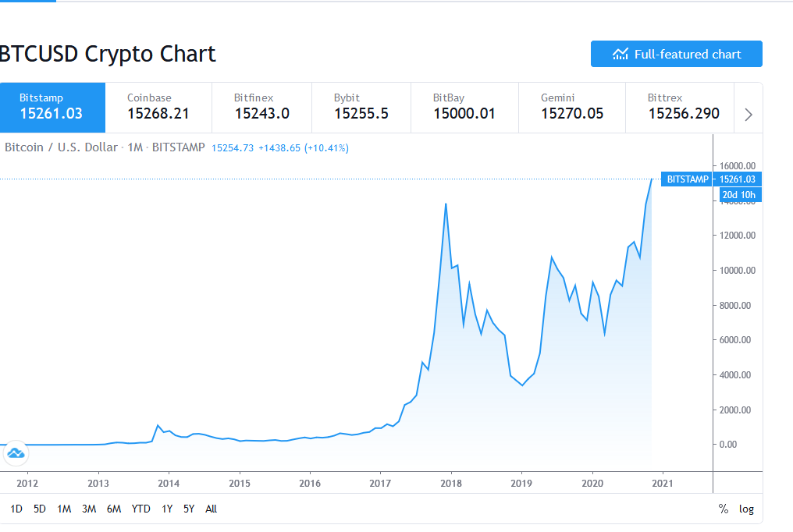Viewport: 793px width, 532px height.
Task: Switch to the Coinbase exchange tab
Action: (x=158, y=108)
